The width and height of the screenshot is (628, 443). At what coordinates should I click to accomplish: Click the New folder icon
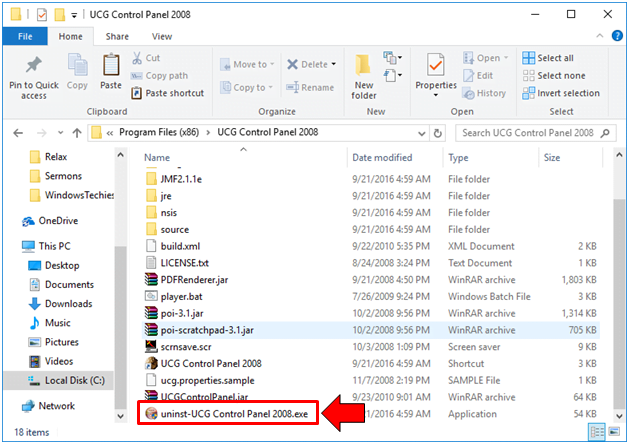tap(364, 68)
